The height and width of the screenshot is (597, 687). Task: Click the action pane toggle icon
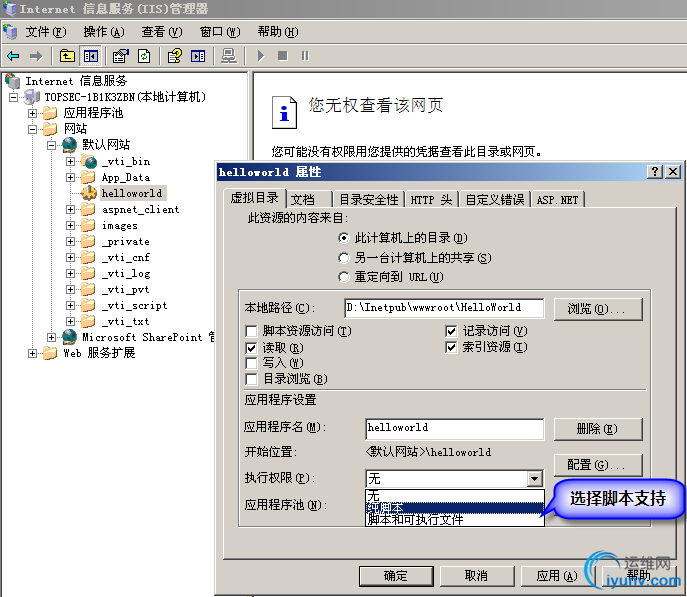[198, 56]
